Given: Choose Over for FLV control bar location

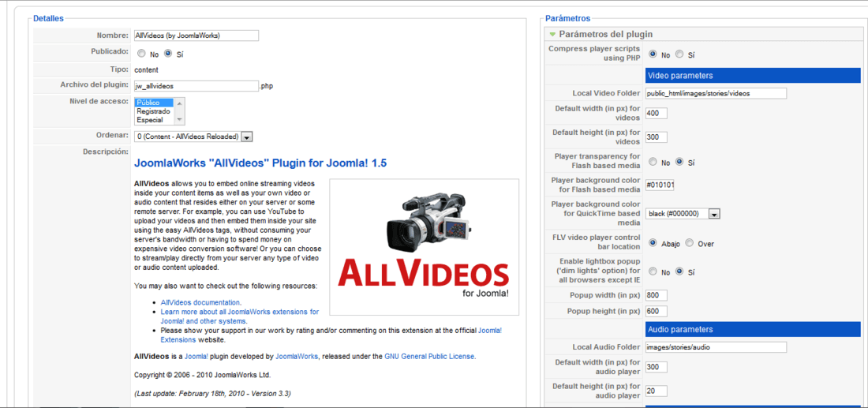Looking at the screenshot, I should coord(690,243).
